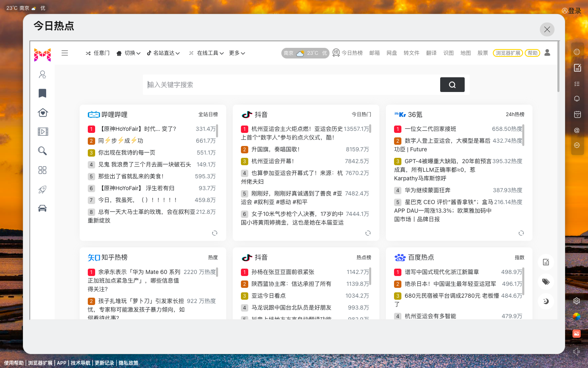
Task: Open 华为继续蒙面狂奔 in 36氪 list
Action: click(428, 190)
